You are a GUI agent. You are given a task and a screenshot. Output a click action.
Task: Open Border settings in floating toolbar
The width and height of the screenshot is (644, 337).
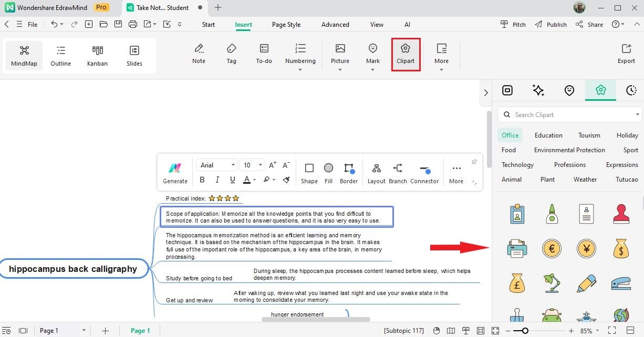tap(349, 173)
